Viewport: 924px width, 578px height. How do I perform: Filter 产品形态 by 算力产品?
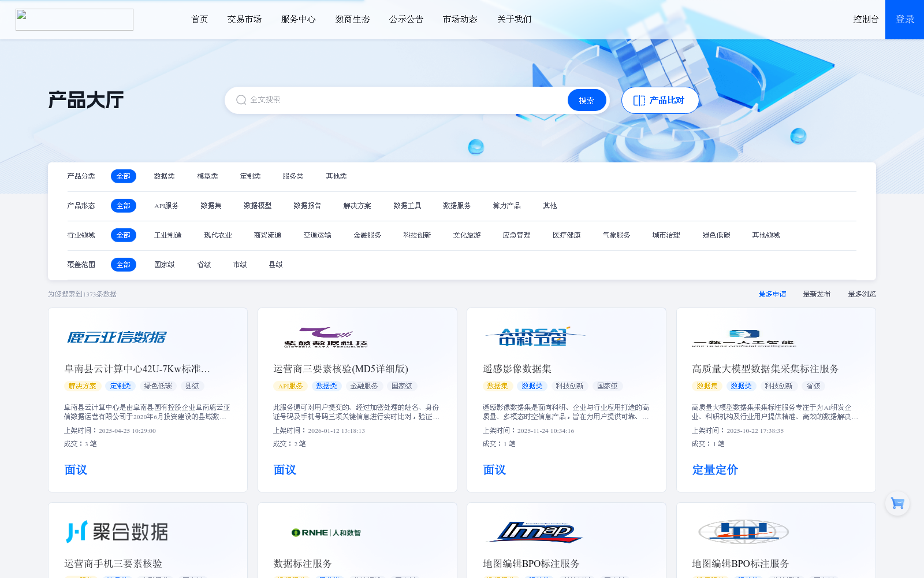pyautogui.click(x=507, y=206)
